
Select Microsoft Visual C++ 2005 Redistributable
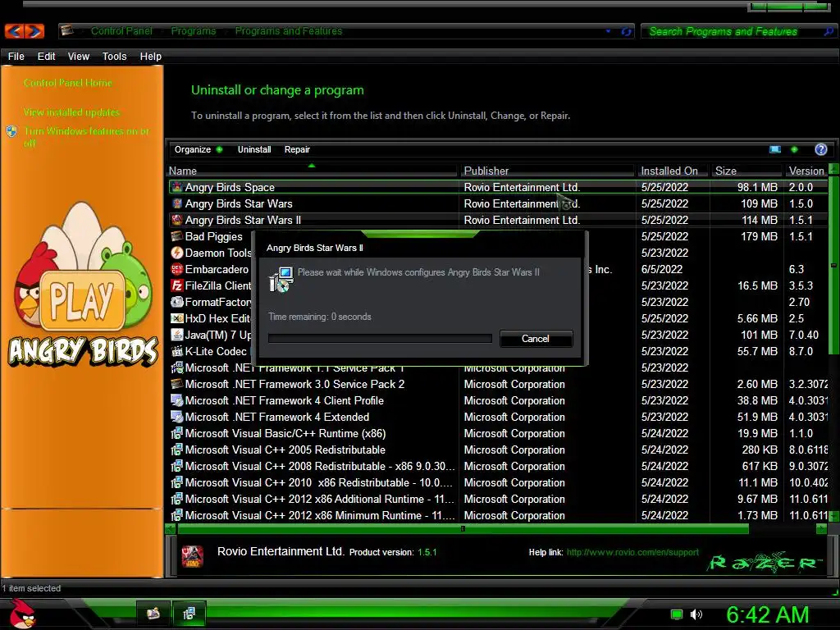[498, 450]
